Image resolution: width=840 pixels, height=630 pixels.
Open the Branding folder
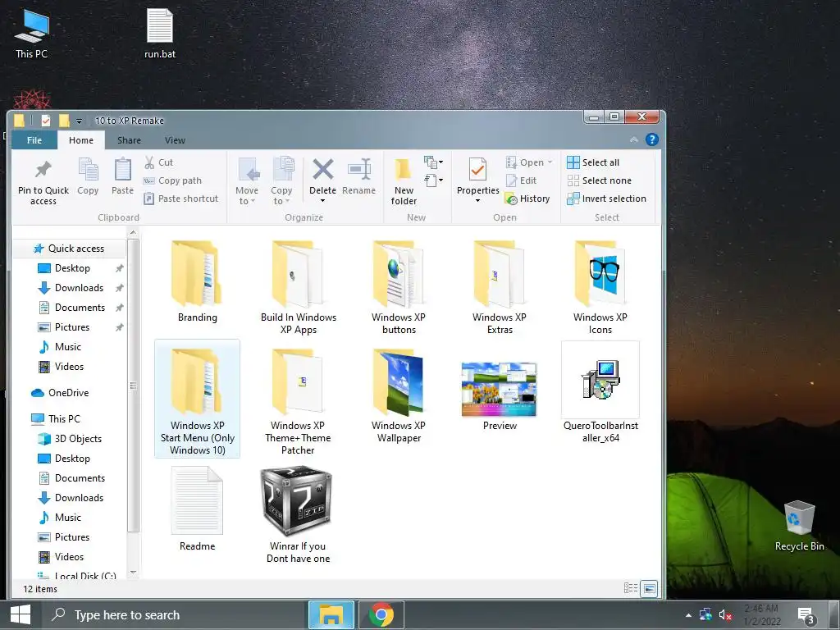tap(197, 281)
